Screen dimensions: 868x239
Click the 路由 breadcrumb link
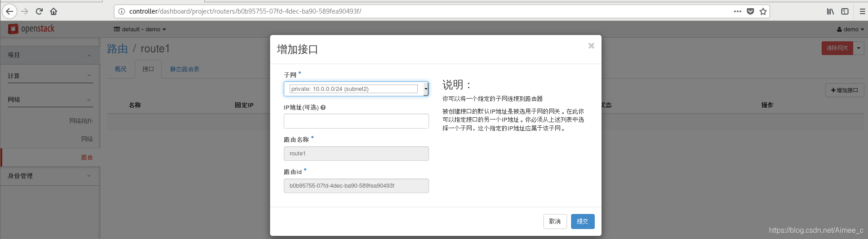118,49
